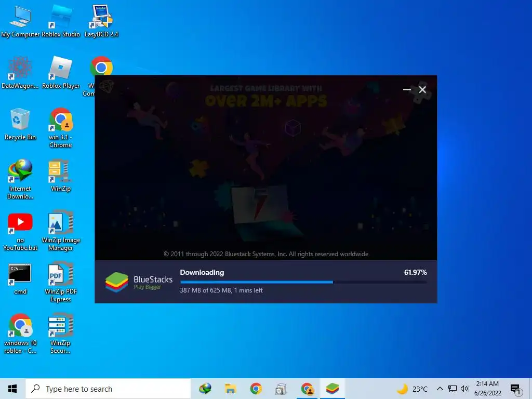Screen dimensions: 532x399
Task: Open EasyBCD 2.4 desktop shortcut
Action: point(101,21)
